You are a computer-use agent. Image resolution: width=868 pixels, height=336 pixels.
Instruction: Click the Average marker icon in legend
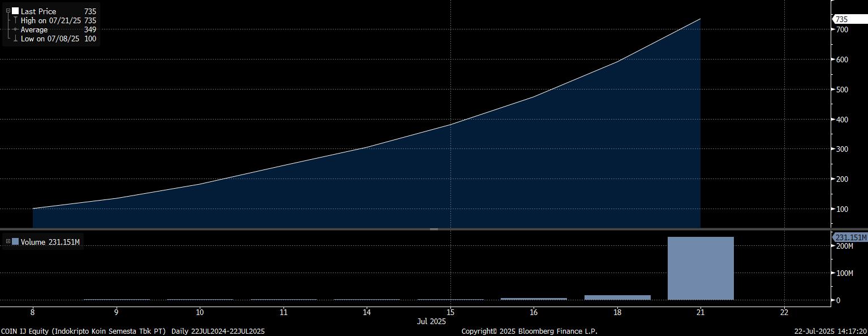(15, 29)
